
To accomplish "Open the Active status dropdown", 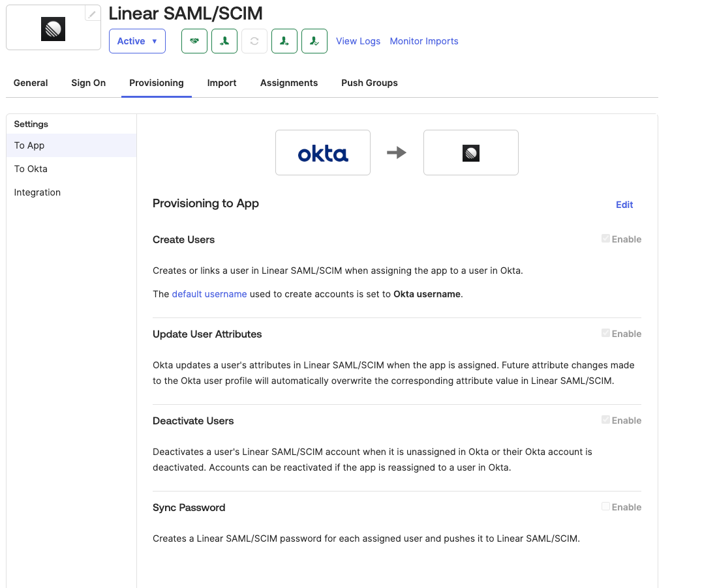I will point(137,40).
